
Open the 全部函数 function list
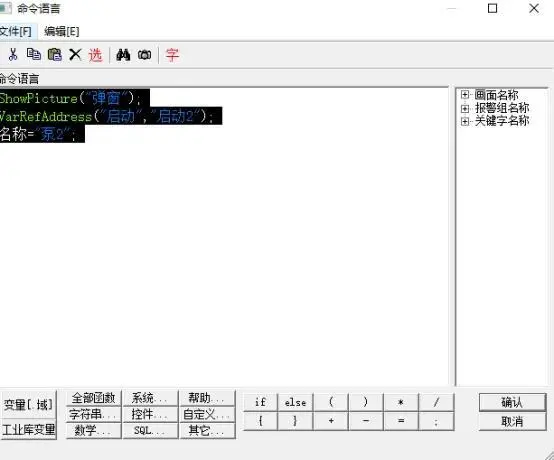coord(94,398)
